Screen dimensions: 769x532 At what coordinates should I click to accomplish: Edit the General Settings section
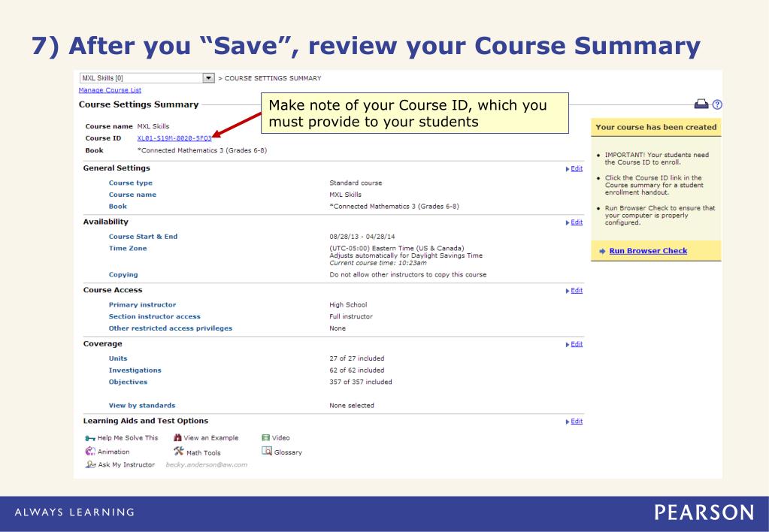[x=577, y=168]
